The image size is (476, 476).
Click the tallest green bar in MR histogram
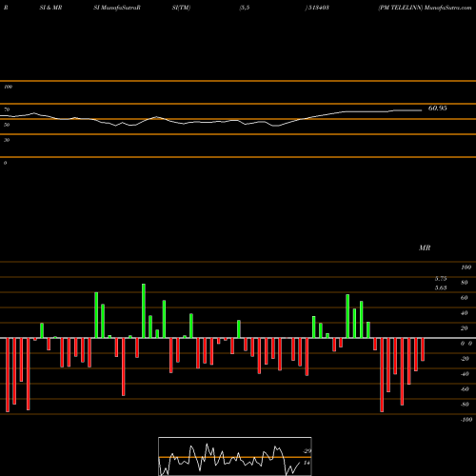click(144, 311)
